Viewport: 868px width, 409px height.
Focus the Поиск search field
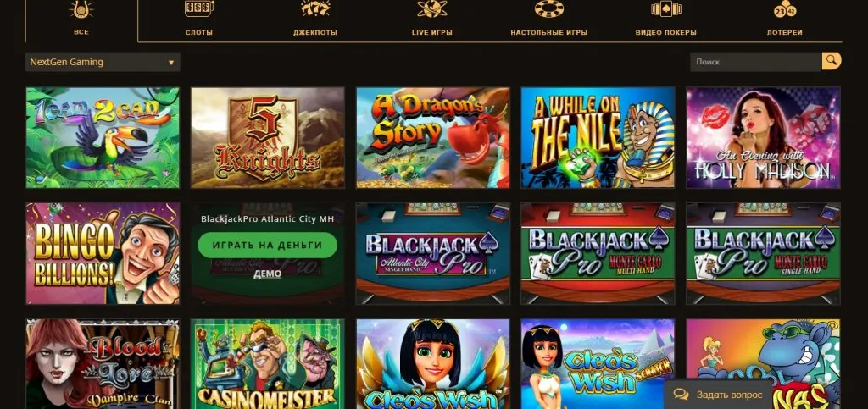click(755, 62)
